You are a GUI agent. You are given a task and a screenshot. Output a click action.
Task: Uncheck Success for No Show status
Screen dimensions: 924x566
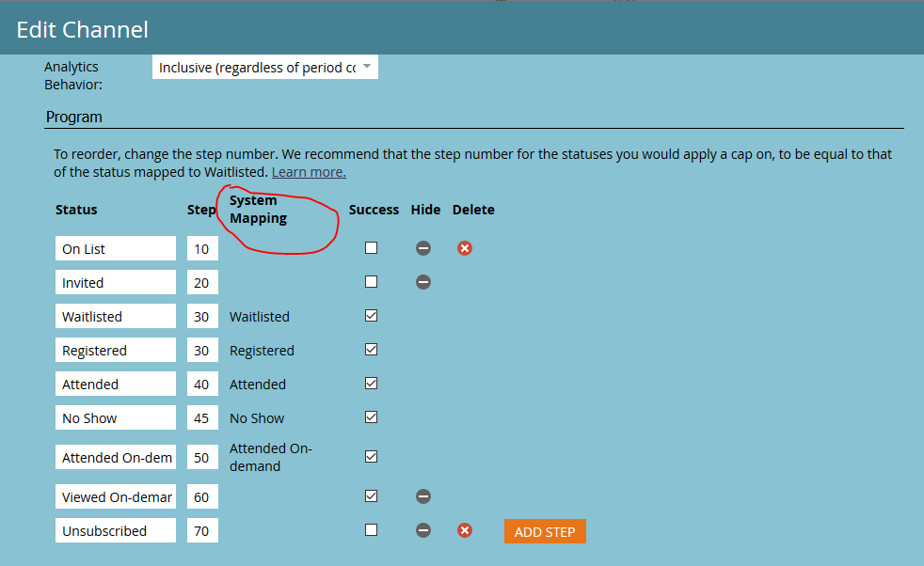[372, 417]
